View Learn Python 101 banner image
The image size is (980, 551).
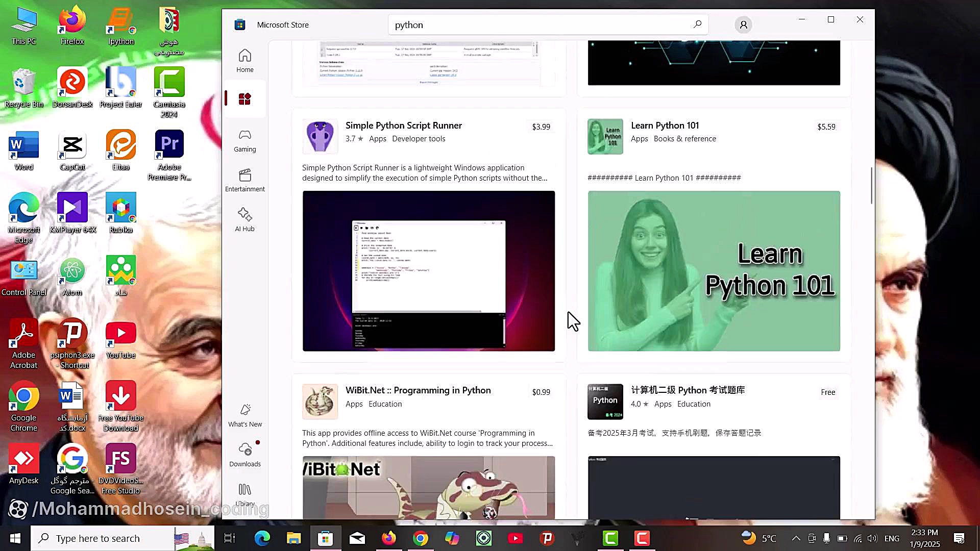click(x=714, y=271)
